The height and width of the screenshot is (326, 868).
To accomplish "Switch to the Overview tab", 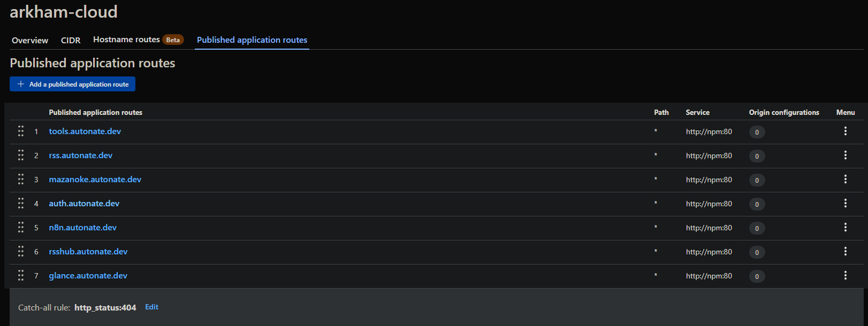I will pyautogui.click(x=30, y=41).
